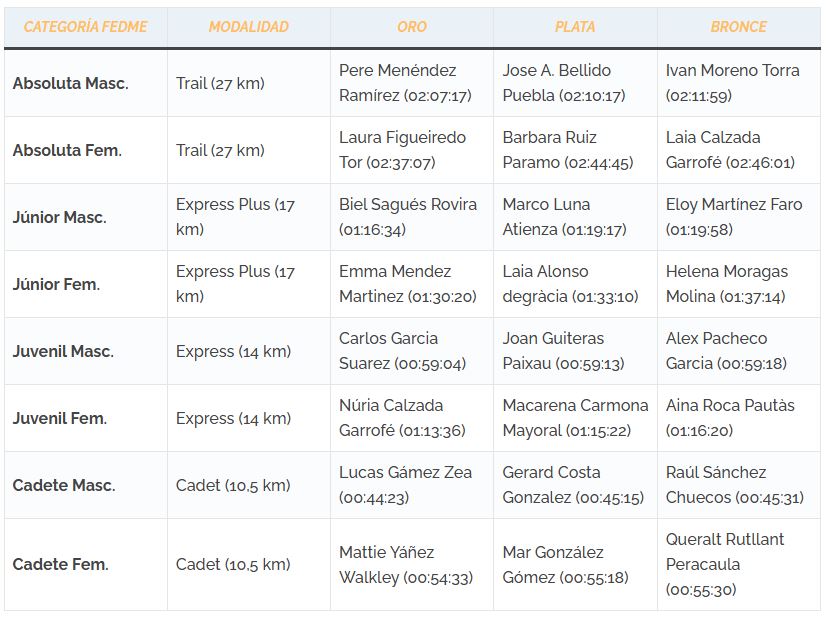826x618 pixels.
Task: Select the Juvenil Fem. category cell
Action: coord(60,418)
